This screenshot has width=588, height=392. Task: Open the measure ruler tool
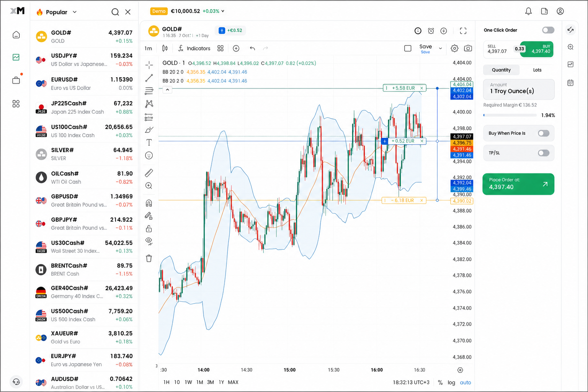pyautogui.click(x=149, y=173)
